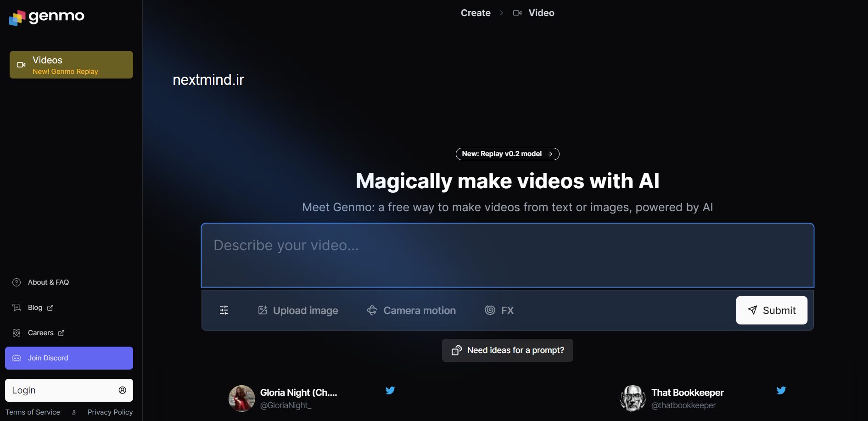Viewport: 868px width, 421px height.
Task: Click the New: Replay v0.2 model badge
Action: [507, 154]
